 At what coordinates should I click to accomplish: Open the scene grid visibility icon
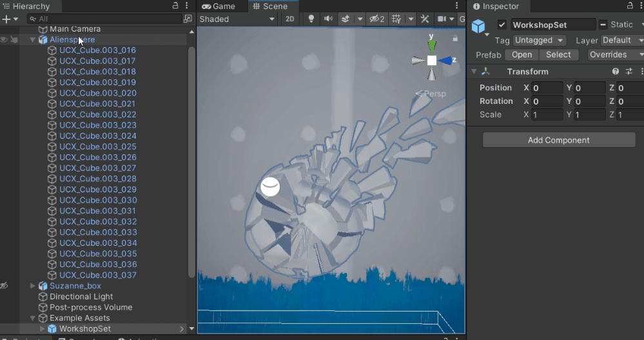396,19
